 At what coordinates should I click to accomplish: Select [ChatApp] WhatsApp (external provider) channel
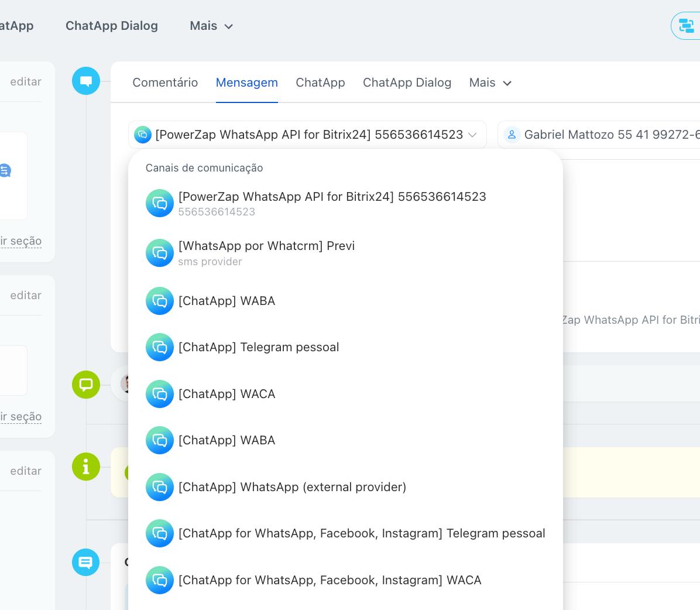click(x=292, y=487)
